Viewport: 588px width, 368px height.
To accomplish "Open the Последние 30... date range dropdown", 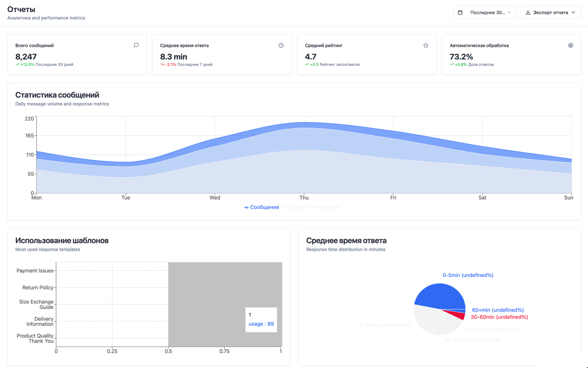I will pyautogui.click(x=485, y=12).
